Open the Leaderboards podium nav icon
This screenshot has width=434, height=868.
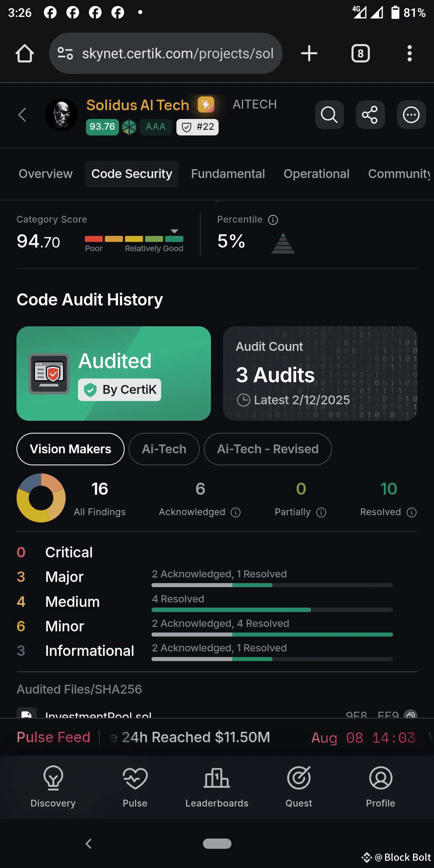217,778
